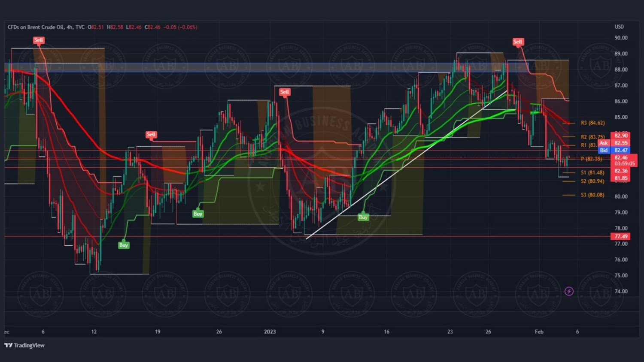The image size is (644, 362).
Task: Click the 86.00 price axis label
Action: tap(621, 101)
